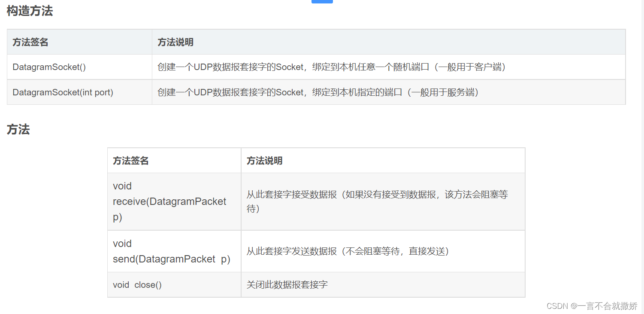
Task: Click the 方法签名 header in second table
Action: [131, 161]
